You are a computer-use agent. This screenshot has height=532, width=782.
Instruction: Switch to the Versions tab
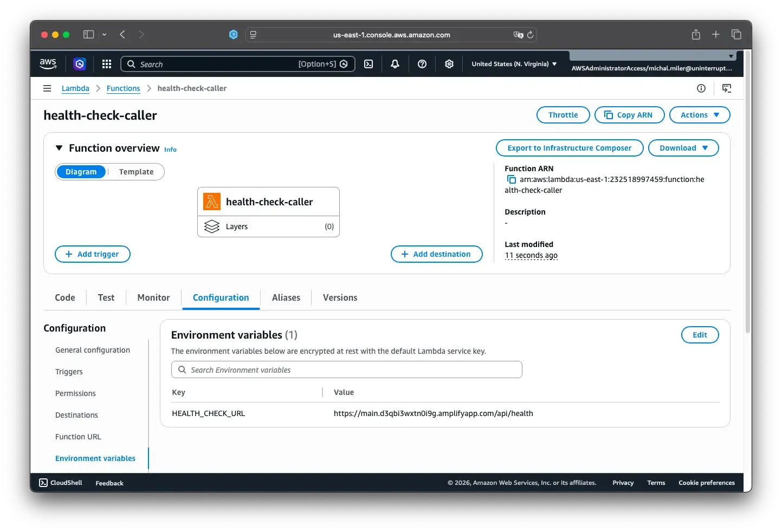pyautogui.click(x=340, y=297)
